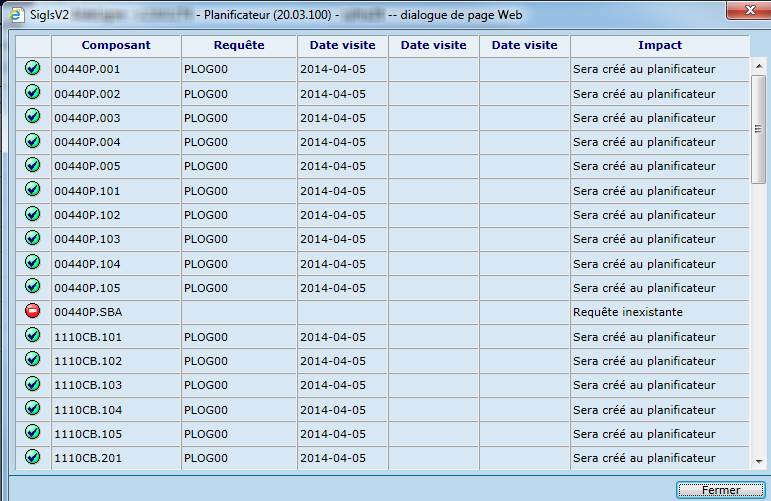Click the red error icon for 00440P.SBA

[32, 311]
